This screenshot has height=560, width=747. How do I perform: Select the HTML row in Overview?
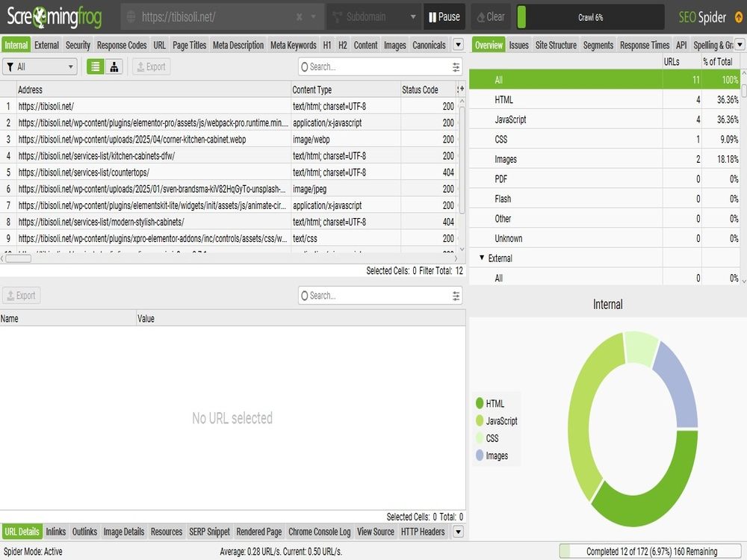point(604,99)
